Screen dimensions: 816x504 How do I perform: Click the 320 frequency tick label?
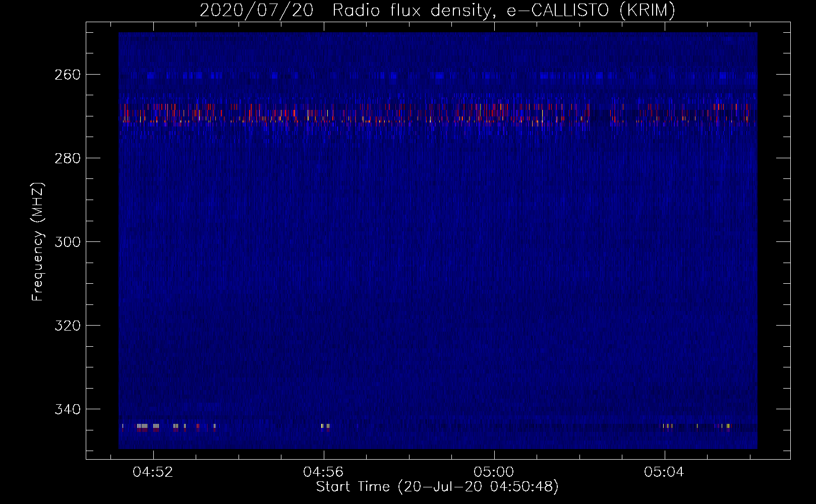tap(68, 326)
